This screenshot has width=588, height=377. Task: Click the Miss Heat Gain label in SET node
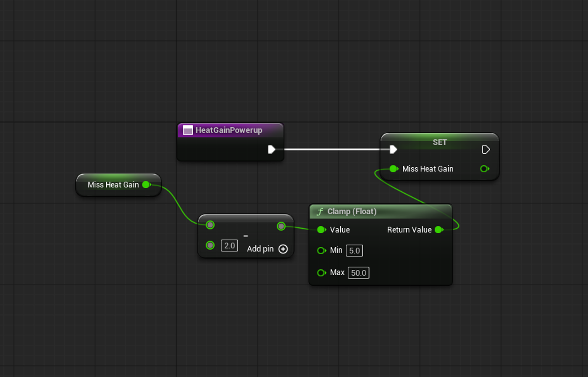point(428,169)
